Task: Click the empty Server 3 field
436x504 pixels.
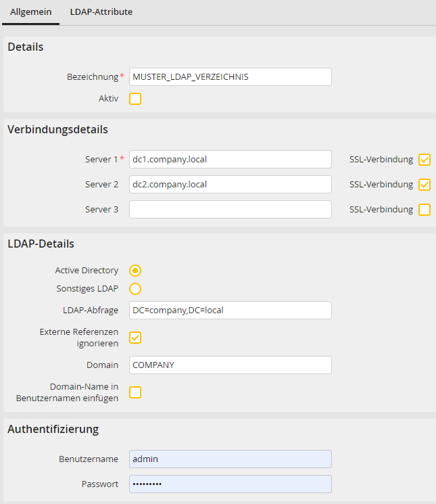Action: click(230, 210)
